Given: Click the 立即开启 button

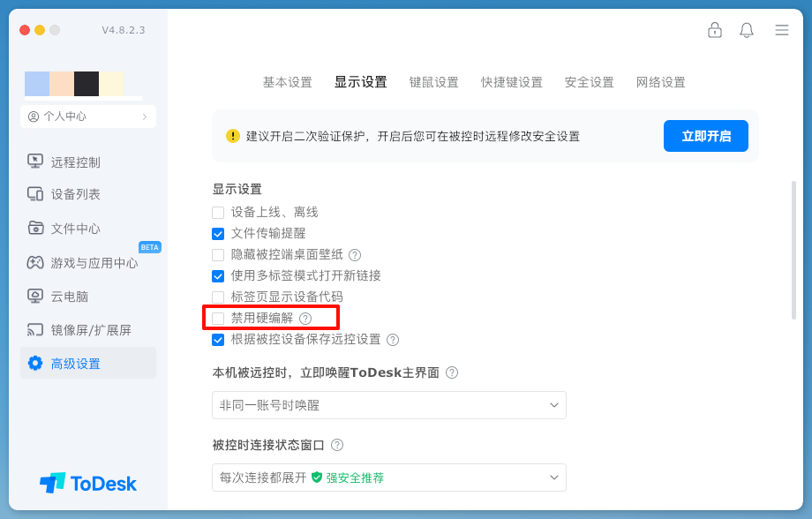Looking at the screenshot, I should [705, 136].
